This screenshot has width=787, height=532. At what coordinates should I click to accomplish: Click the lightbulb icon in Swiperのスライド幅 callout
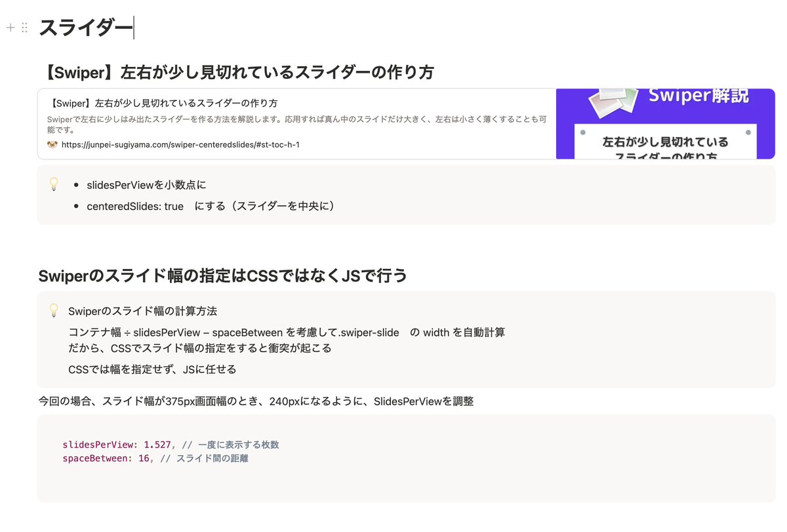tap(54, 310)
